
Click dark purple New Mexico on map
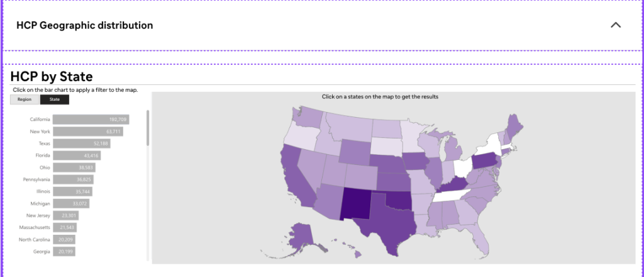[355, 203]
